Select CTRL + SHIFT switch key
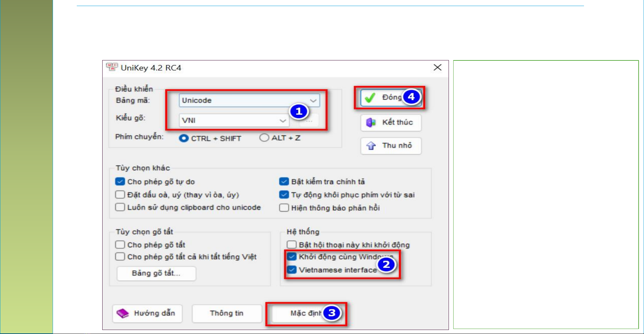Screen dimensions: 644x334 click(183, 138)
